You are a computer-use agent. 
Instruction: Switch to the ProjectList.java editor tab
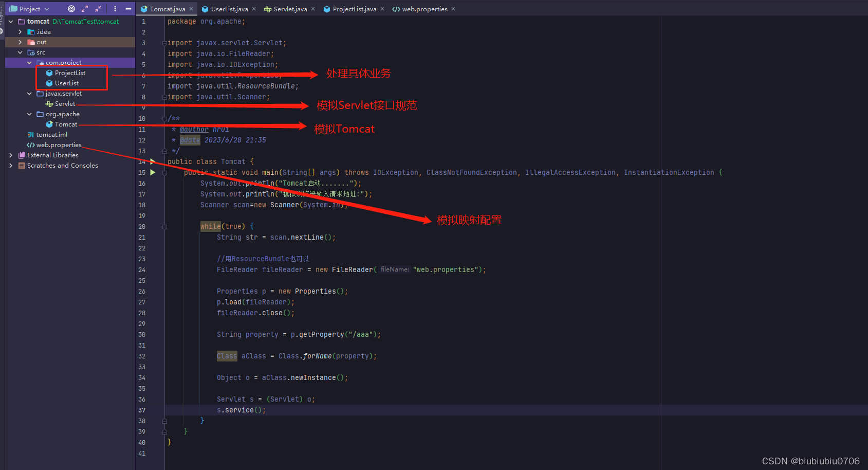coord(353,9)
